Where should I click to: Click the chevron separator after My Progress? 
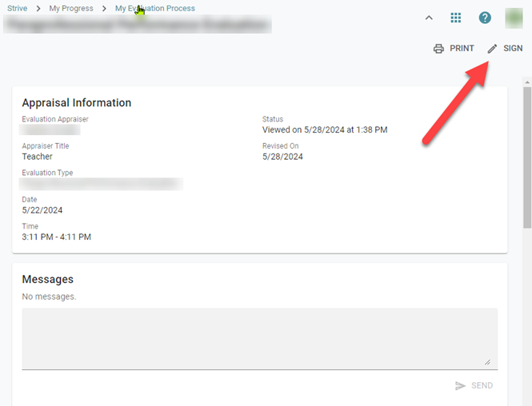point(104,9)
